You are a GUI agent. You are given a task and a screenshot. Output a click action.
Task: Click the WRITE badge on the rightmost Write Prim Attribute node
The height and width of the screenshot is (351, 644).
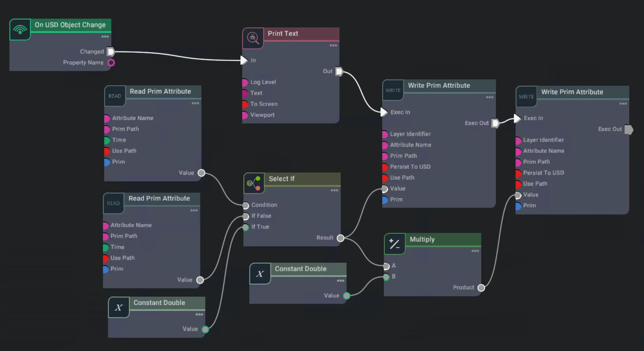pos(526,96)
